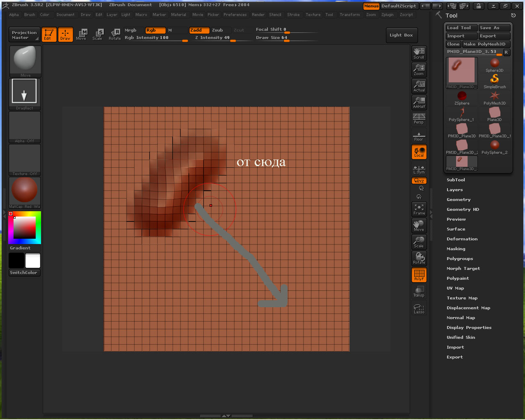
Task: Click Make PolyMesh3D button
Action: [x=486, y=44]
